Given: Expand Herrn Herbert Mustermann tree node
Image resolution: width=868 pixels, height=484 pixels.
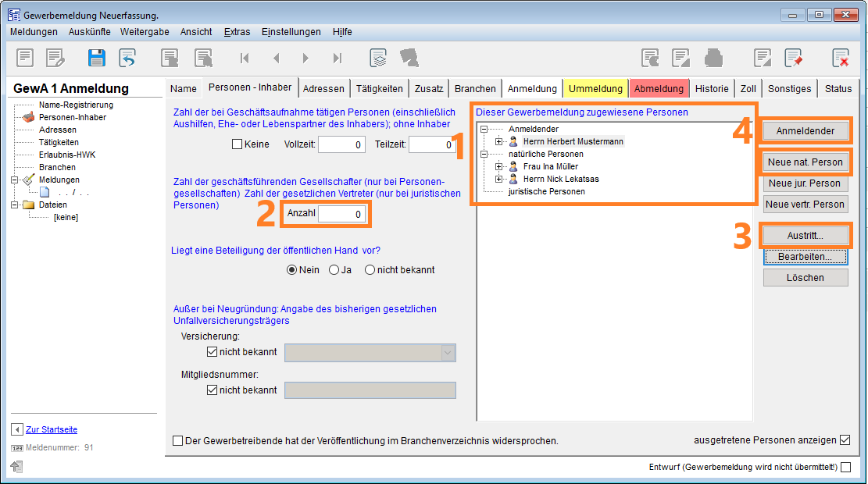Looking at the screenshot, I should 498,141.
